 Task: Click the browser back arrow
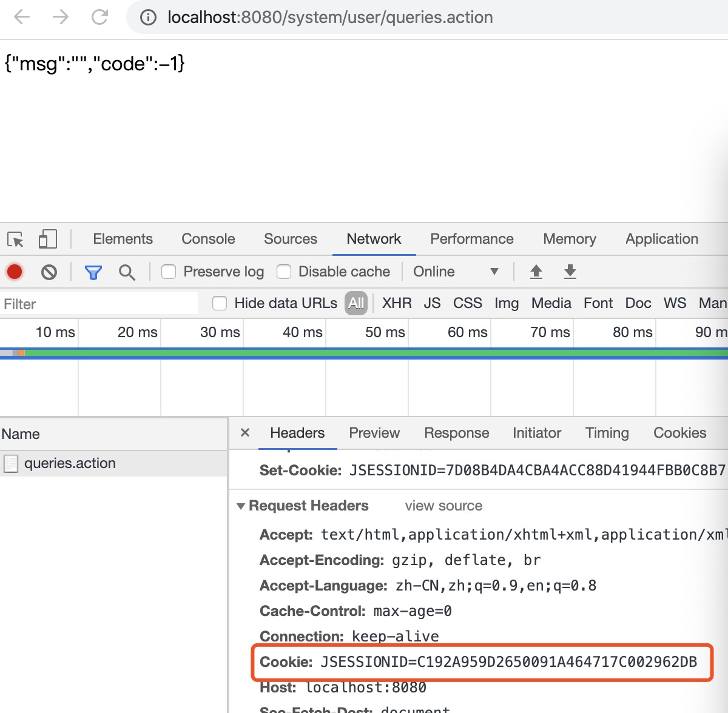tap(22, 17)
